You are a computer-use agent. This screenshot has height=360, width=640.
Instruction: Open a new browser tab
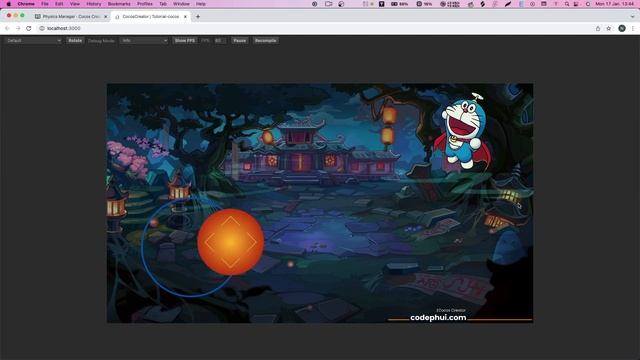pyautogui.click(x=198, y=17)
